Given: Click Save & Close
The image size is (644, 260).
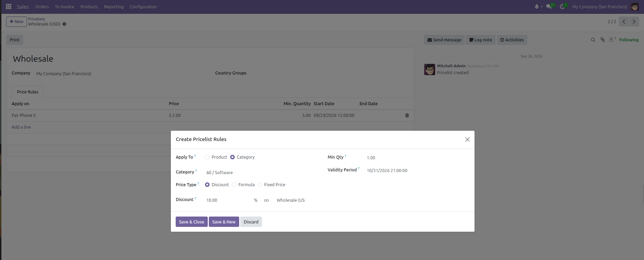Looking at the screenshot, I should pos(192,222).
